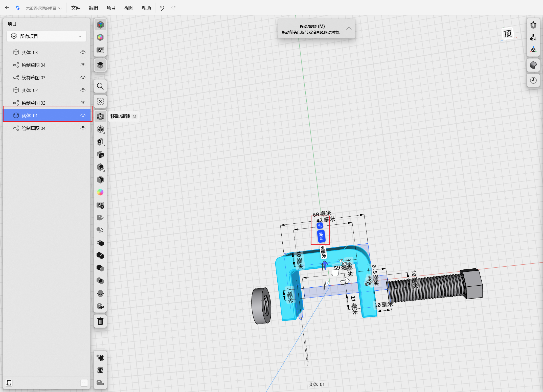Open the 视图 menu
543x392 pixels.
pos(129,8)
